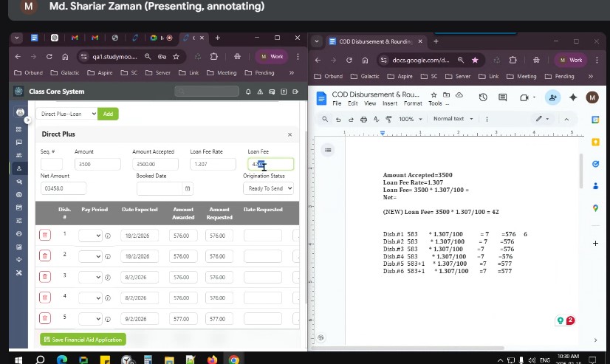Open the Origination Status dropdown
Viewport: 610px width, 364px height.
click(269, 188)
